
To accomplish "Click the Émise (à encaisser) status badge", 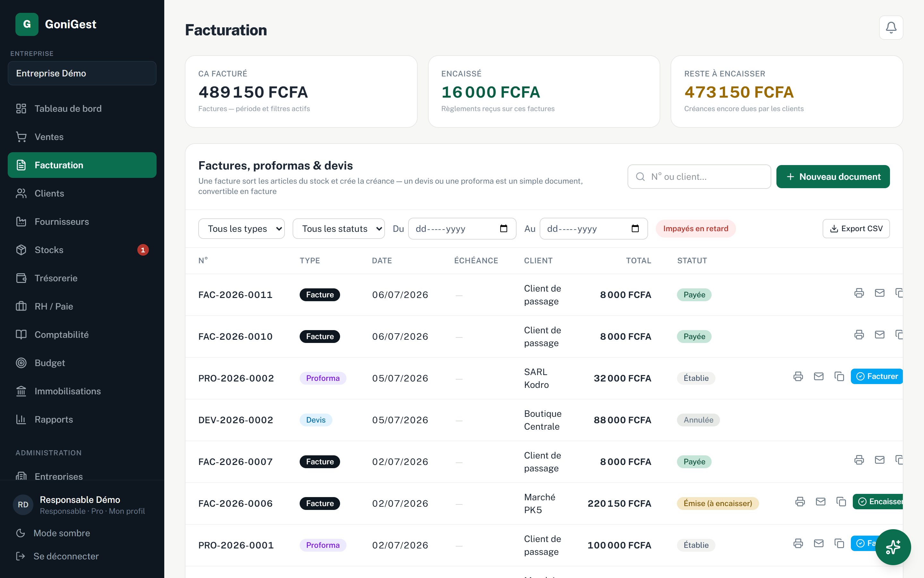I will [717, 503].
